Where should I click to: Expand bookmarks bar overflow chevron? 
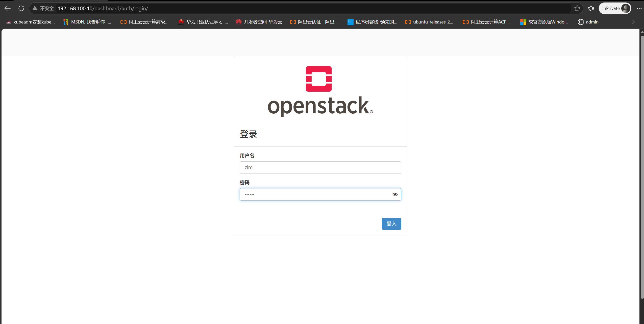(x=633, y=22)
